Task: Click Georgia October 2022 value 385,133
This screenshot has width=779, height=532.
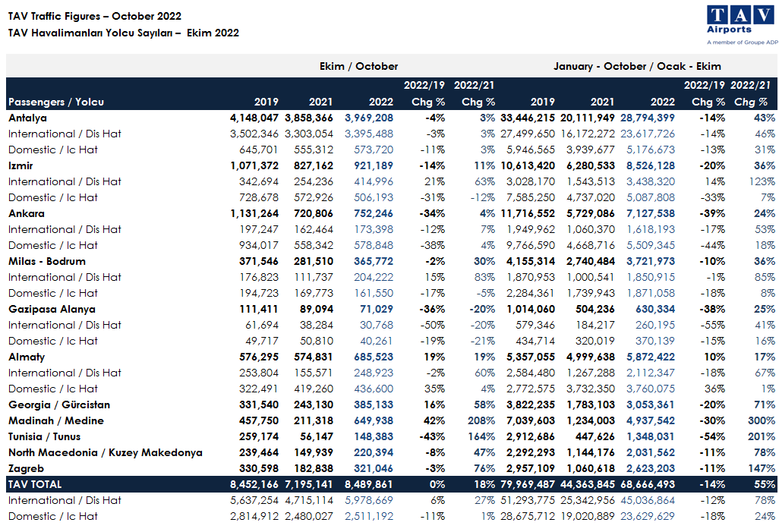Action: [x=374, y=405]
